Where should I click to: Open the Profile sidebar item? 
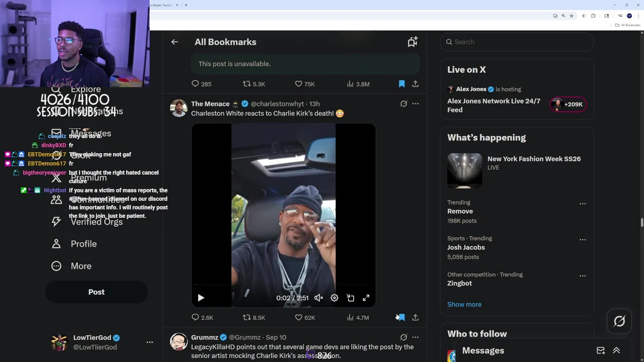coord(74,244)
